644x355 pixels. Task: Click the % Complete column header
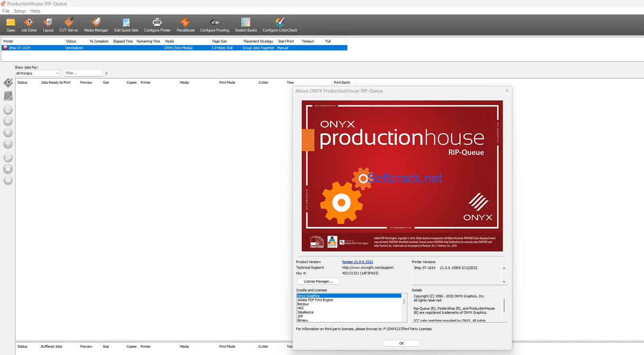99,41
